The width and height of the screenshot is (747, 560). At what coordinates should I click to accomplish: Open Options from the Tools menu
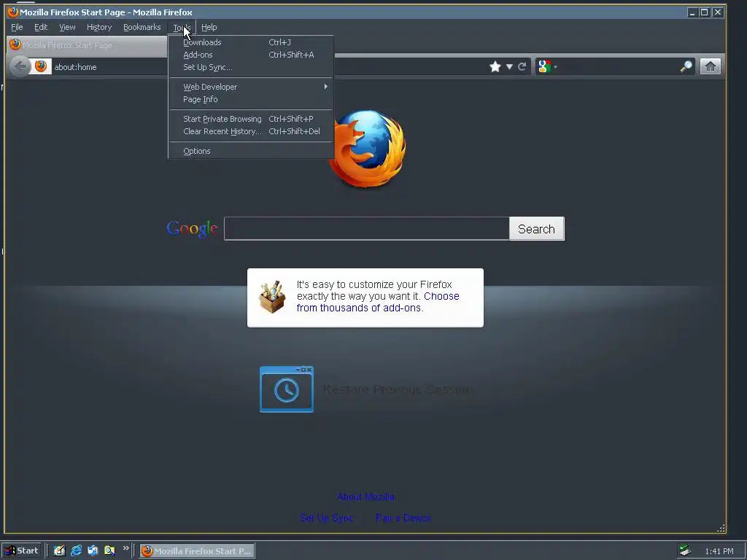point(251,151)
